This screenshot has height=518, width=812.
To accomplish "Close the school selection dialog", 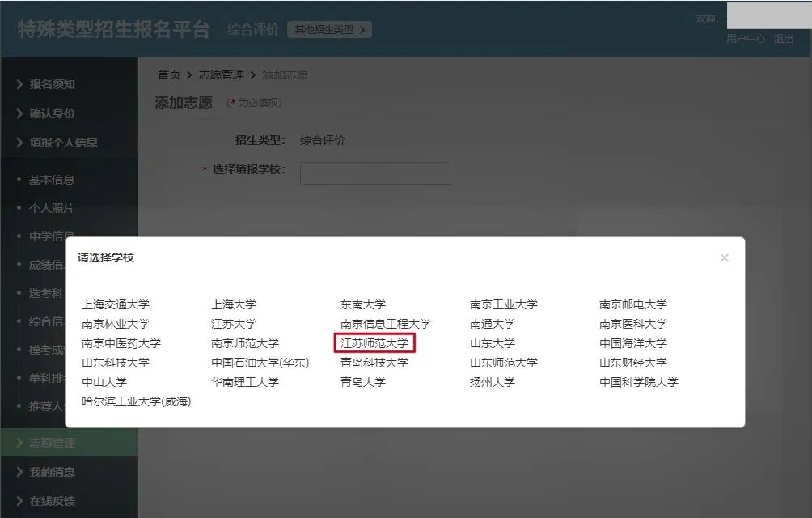I will (725, 258).
